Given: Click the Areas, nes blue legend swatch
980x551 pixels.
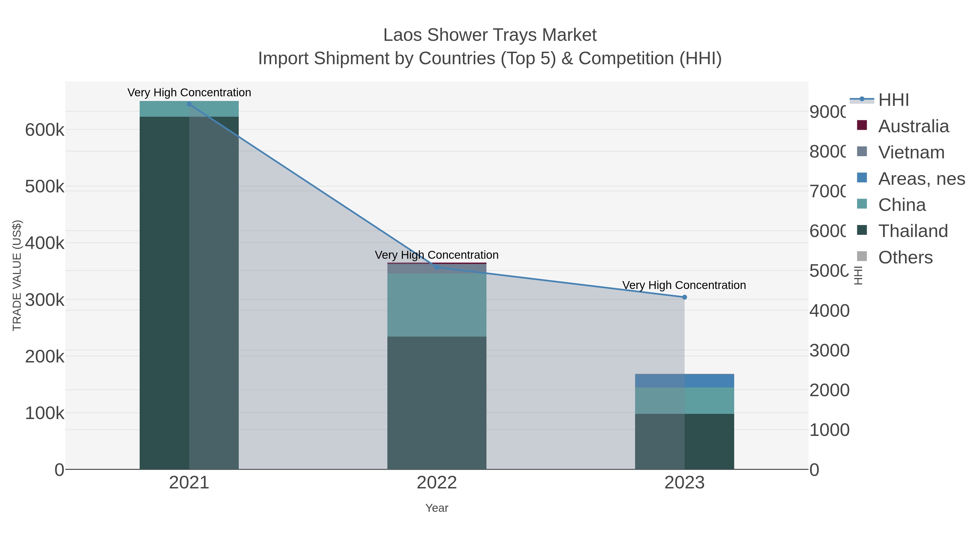Looking at the screenshot, I should pos(862,178).
